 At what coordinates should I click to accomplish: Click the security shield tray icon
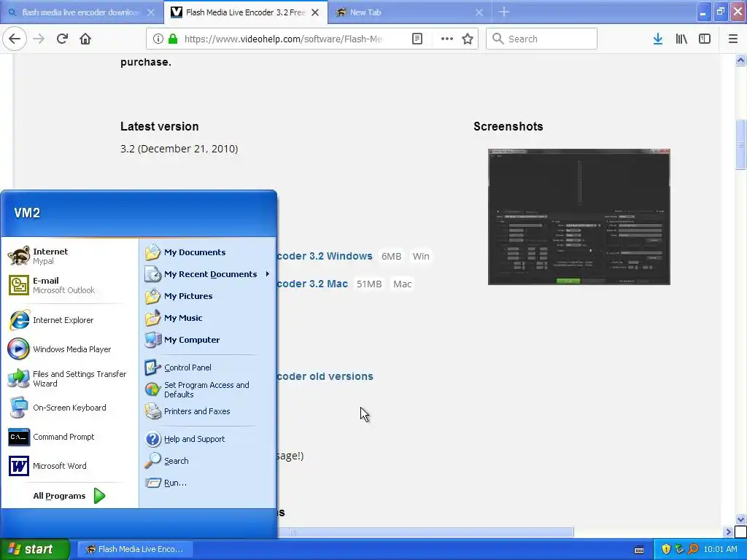(666, 549)
